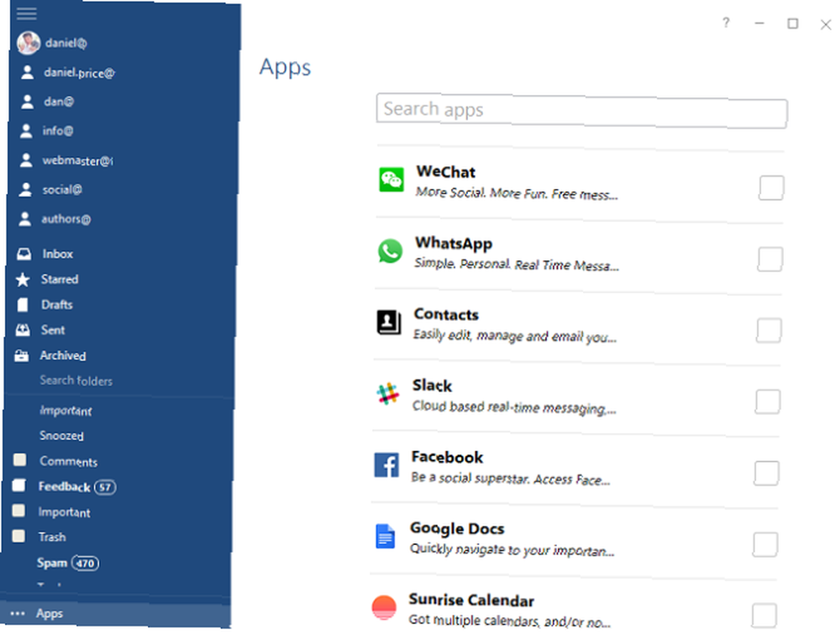The width and height of the screenshot is (840, 640).
Task: Click the WeChat app icon
Action: click(x=391, y=180)
